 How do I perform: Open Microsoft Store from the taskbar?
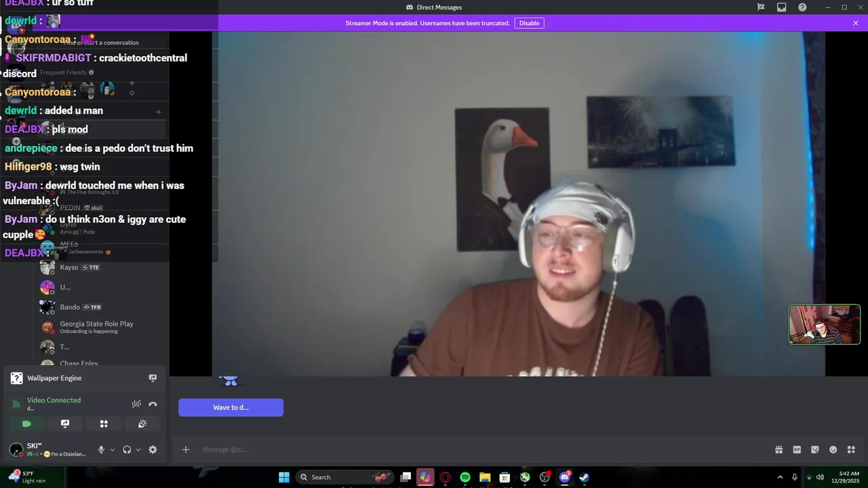click(505, 477)
